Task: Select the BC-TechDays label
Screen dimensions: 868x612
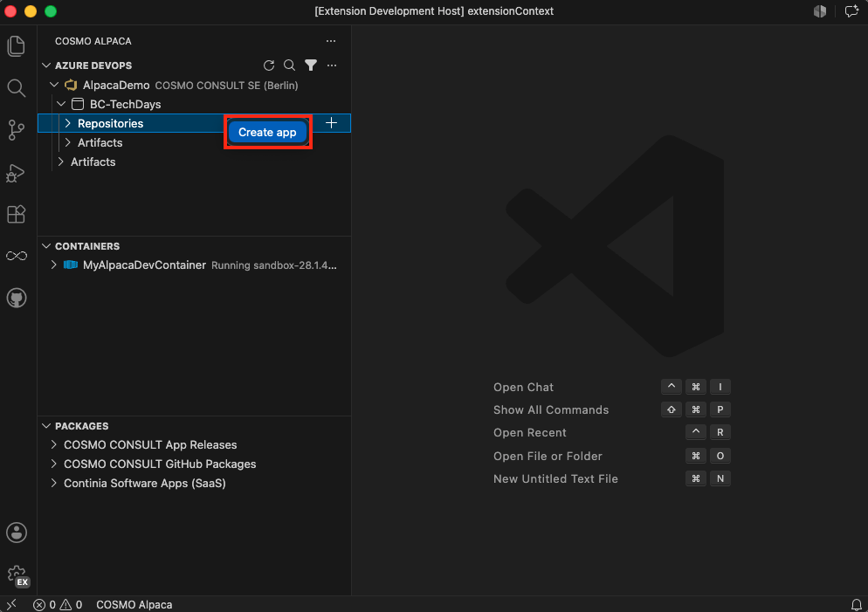Action: click(125, 104)
